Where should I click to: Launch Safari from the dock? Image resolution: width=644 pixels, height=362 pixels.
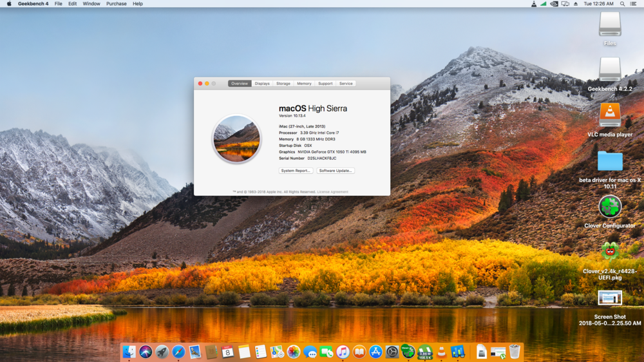coord(178,352)
